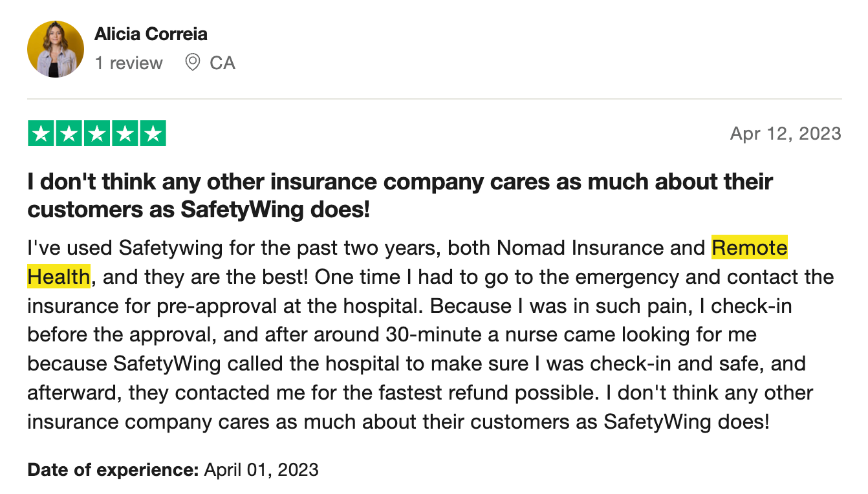Viewport: 868px width, 494px height.
Task: Click the third green rating star
Action: click(x=97, y=134)
